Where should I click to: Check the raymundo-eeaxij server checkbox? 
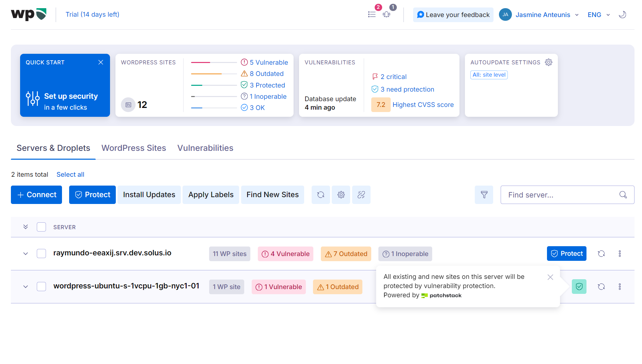coord(41,254)
